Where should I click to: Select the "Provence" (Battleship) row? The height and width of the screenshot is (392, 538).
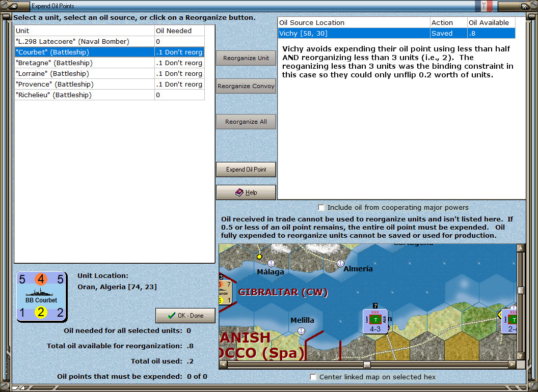click(110, 84)
